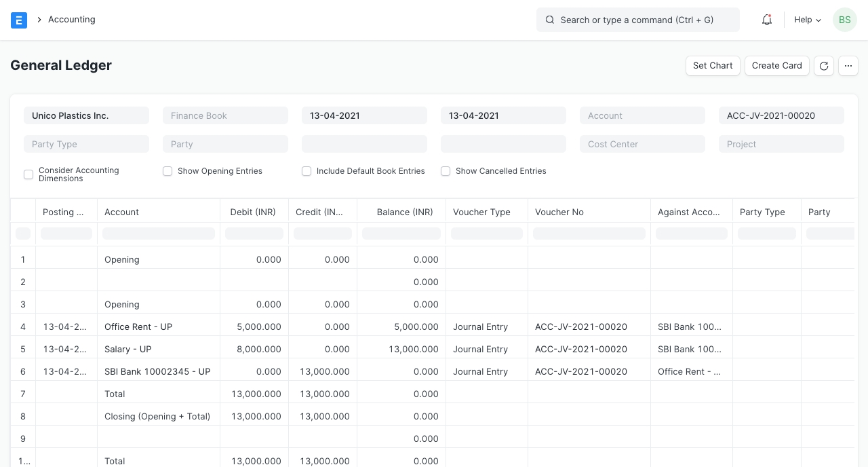The width and height of the screenshot is (868, 467).
Task: Check Include Default Book Entries
Action: coord(307,172)
